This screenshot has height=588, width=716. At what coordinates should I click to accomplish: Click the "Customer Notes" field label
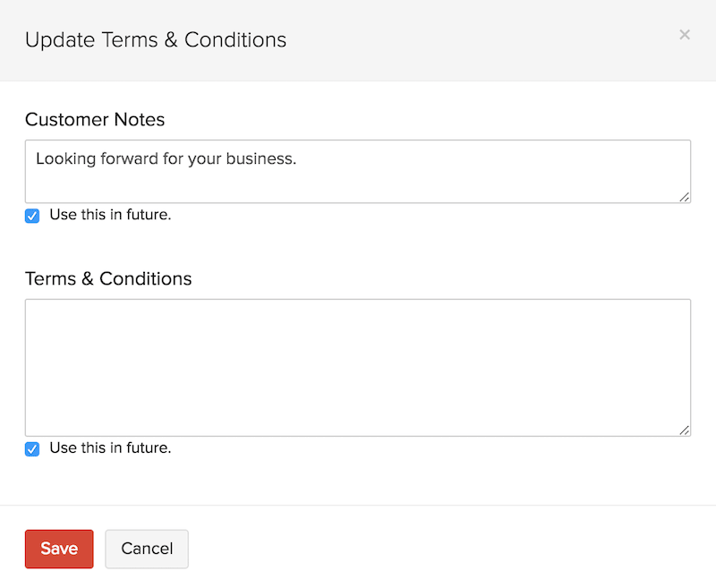coord(95,120)
